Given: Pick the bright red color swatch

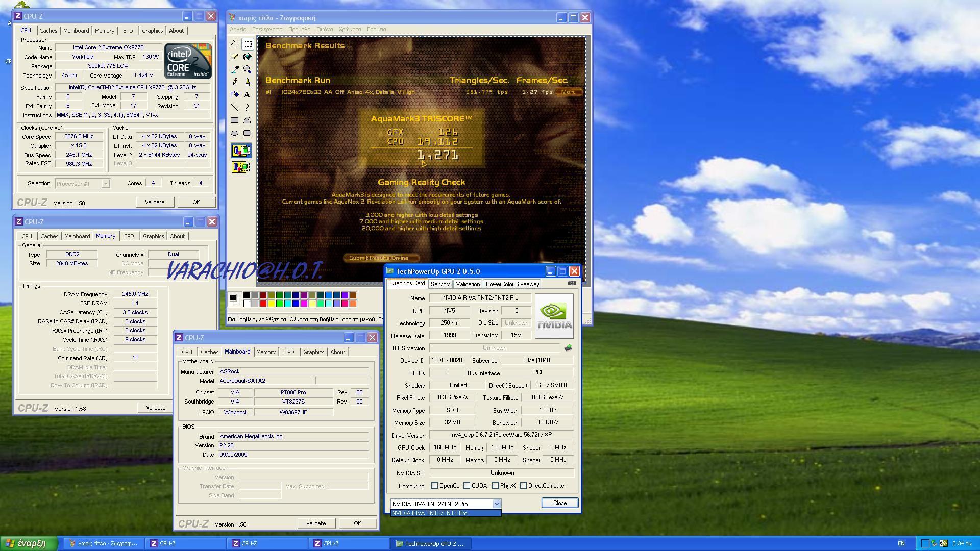Looking at the screenshot, I should pos(263,304).
